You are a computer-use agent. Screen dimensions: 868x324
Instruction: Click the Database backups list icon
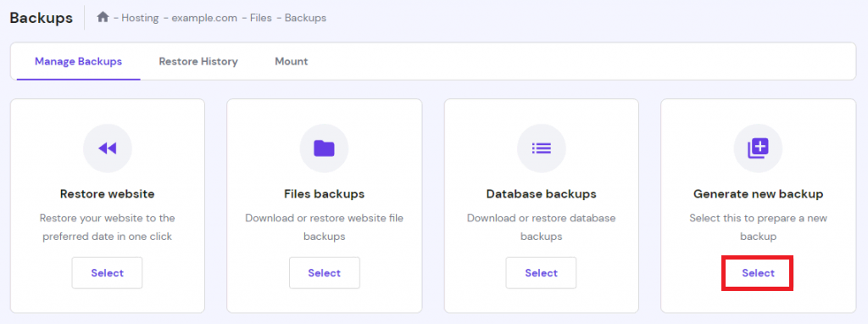542,148
